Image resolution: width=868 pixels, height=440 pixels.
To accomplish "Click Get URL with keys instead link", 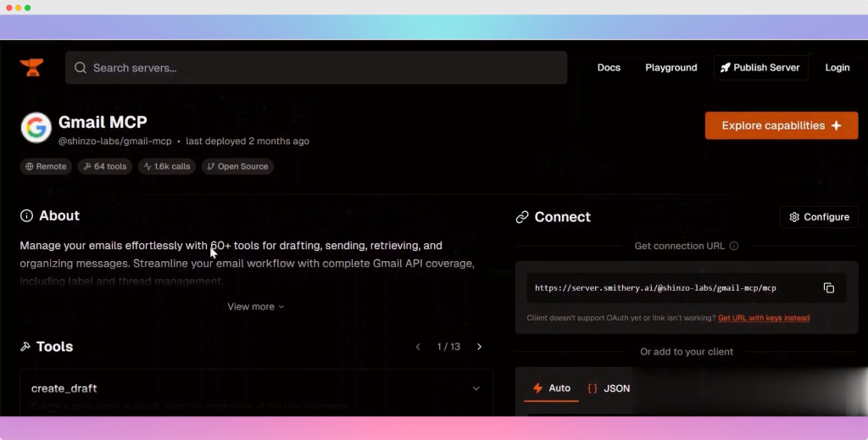I will point(763,318).
